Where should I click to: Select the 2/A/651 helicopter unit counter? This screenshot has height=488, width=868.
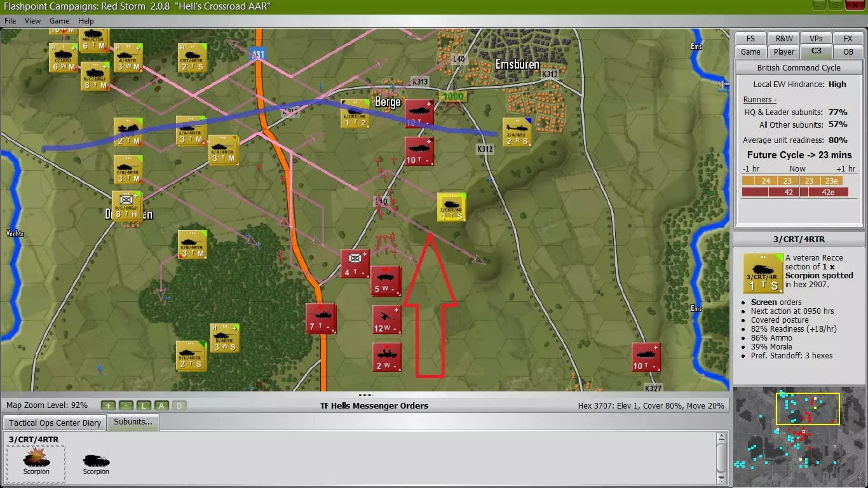[517, 132]
